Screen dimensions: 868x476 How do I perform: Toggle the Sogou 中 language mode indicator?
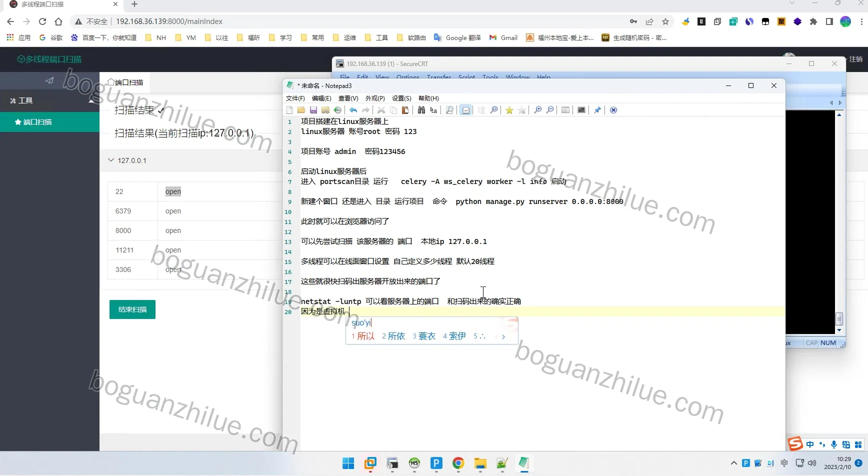[810, 444]
